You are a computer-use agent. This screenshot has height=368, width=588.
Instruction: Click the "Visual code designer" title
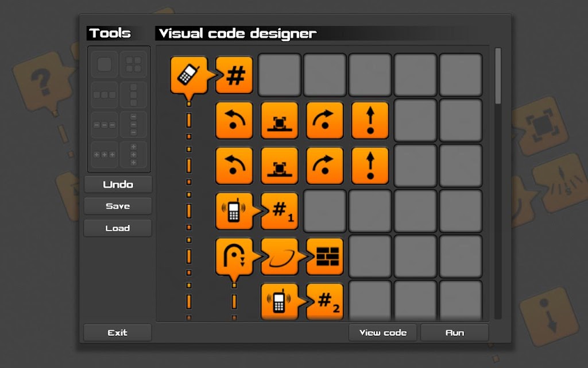tap(238, 33)
